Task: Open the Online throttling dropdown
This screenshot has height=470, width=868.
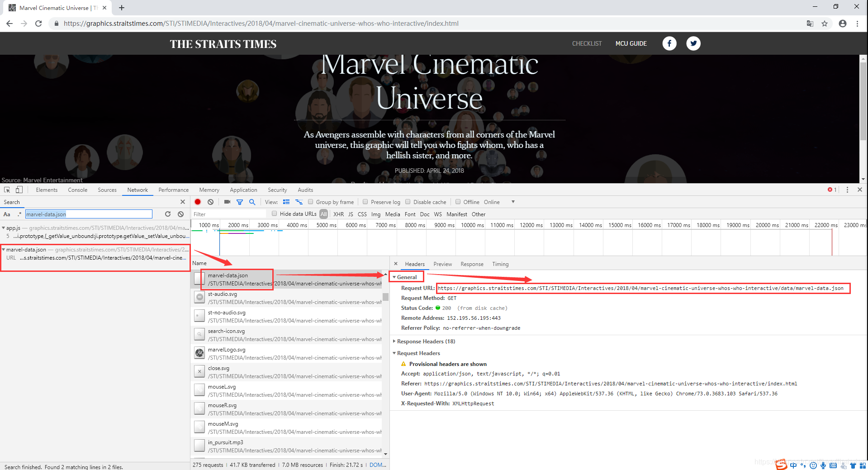Action: point(499,202)
